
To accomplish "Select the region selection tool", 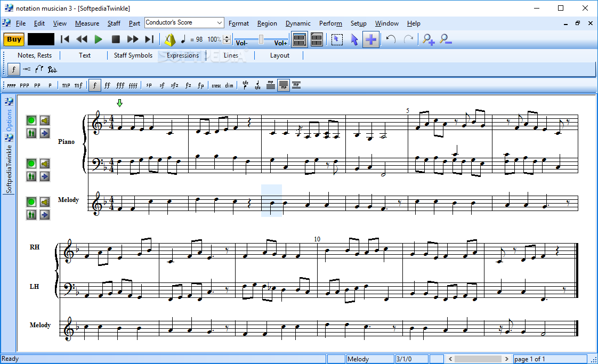I will pyautogui.click(x=337, y=39).
